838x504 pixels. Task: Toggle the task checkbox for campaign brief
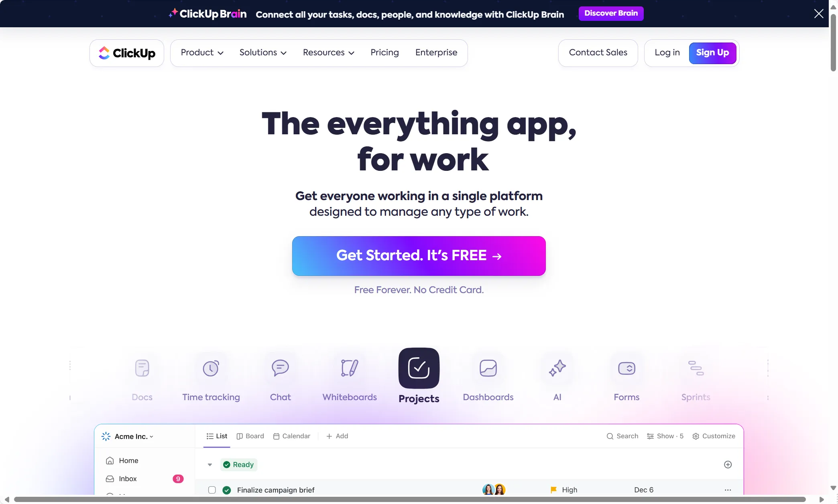point(211,490)
